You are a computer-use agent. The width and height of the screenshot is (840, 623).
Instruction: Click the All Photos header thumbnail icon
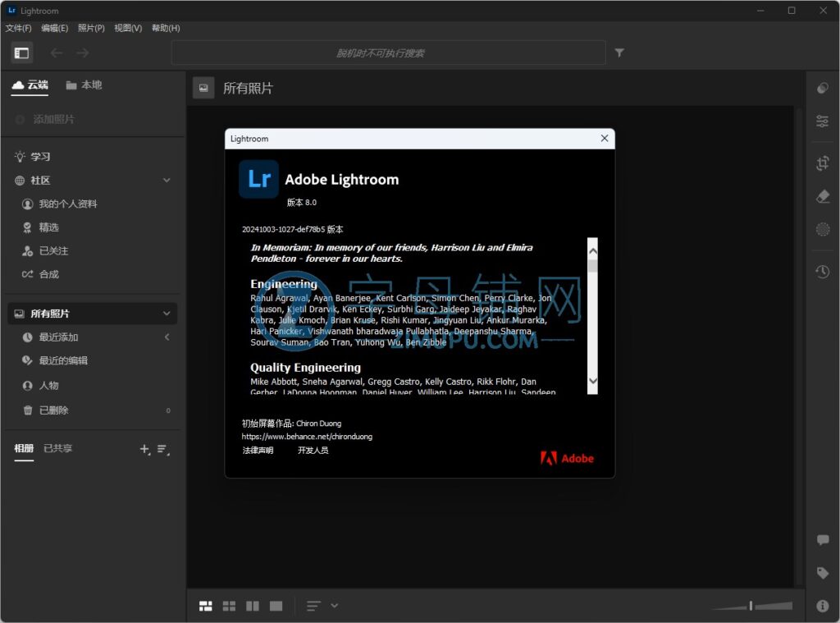point(203,88)
